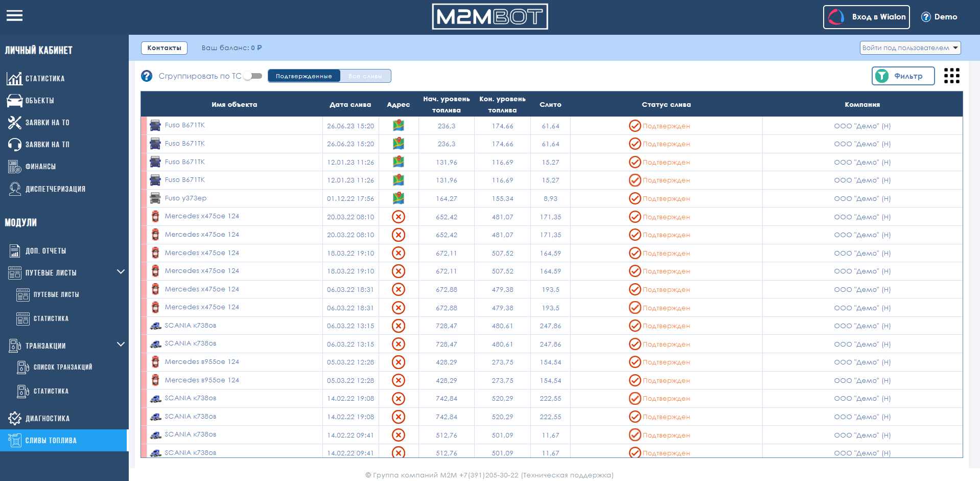This screenshot has width=980, height=481.
Task: Open Диспетчеризация sidebar item
Action: (x=55, y=189)
